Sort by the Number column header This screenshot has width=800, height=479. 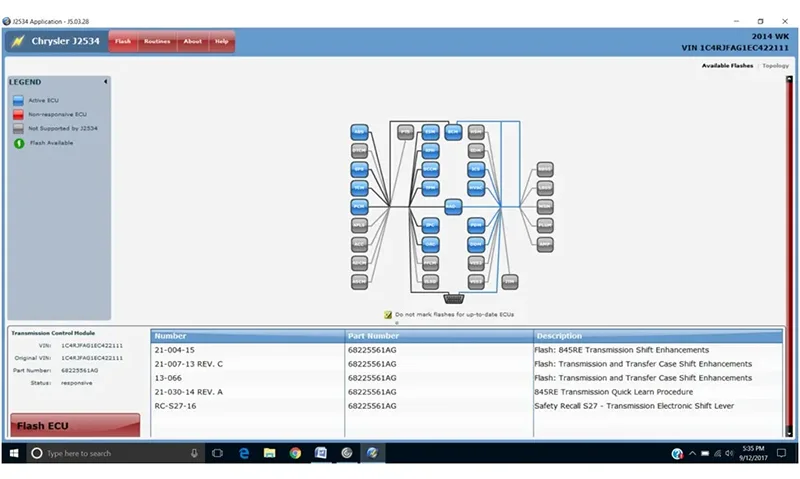pyautogui.click(x=248, y=336)
